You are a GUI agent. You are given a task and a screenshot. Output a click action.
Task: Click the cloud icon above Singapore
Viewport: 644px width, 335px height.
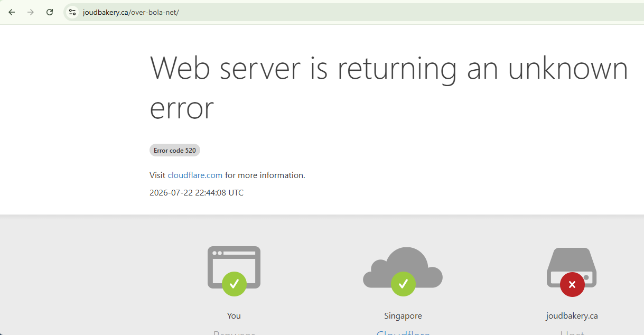(x=403, y=271)
